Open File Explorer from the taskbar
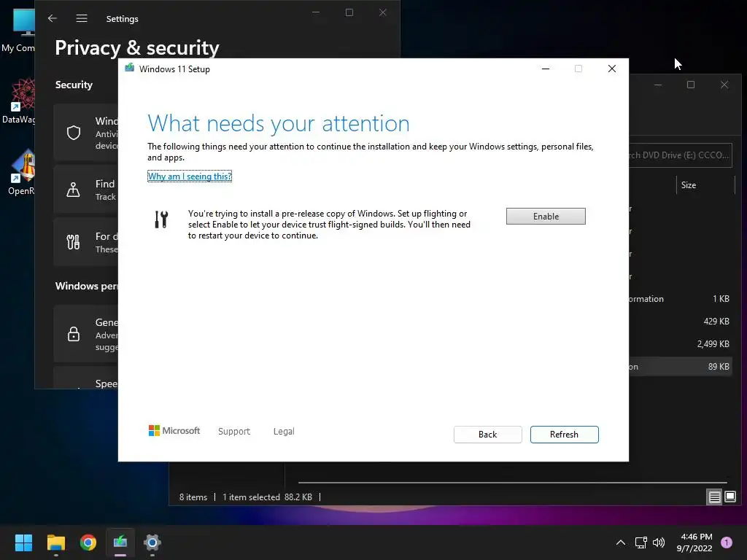The image size is (747, 560). 55,542
